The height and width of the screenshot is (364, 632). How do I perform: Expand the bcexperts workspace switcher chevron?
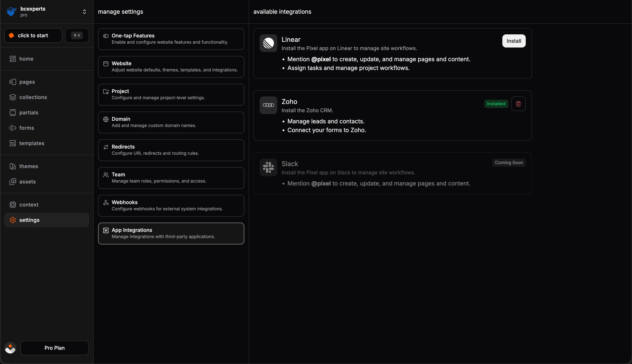tap(84, 12)
